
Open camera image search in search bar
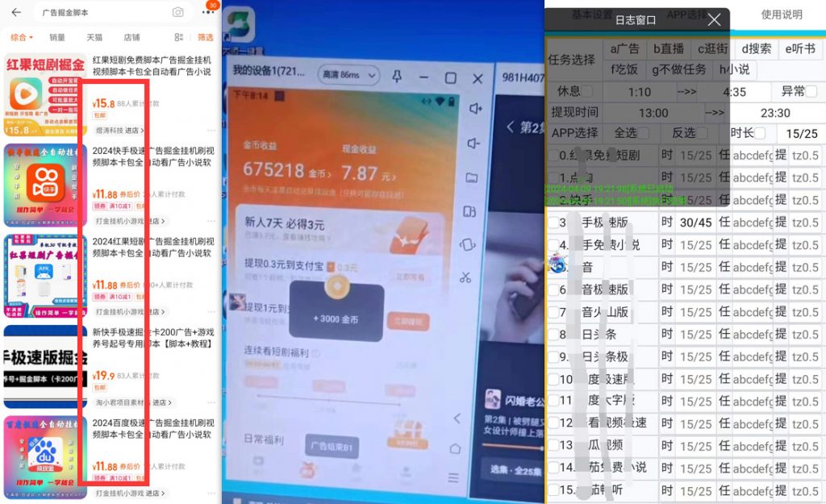[x=177, y=12]
